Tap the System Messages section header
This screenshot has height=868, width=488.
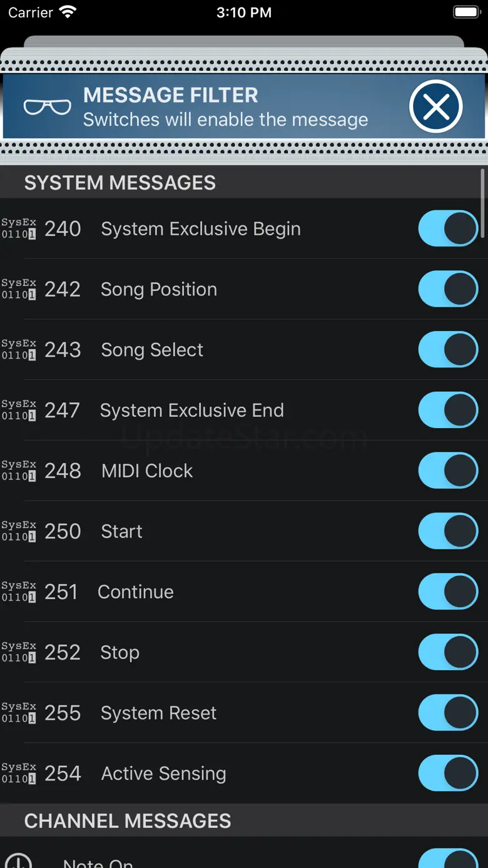pyautogui.click(x=119, y=183)
